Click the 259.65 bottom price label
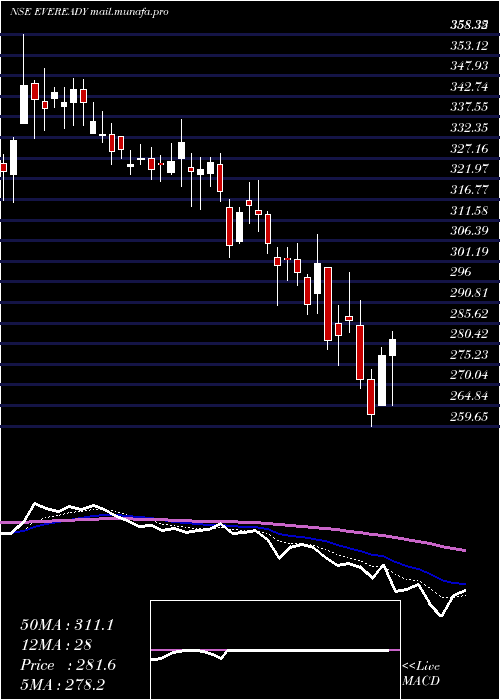The height and width of the screenshot is (700, 500). tap(468, 417)
